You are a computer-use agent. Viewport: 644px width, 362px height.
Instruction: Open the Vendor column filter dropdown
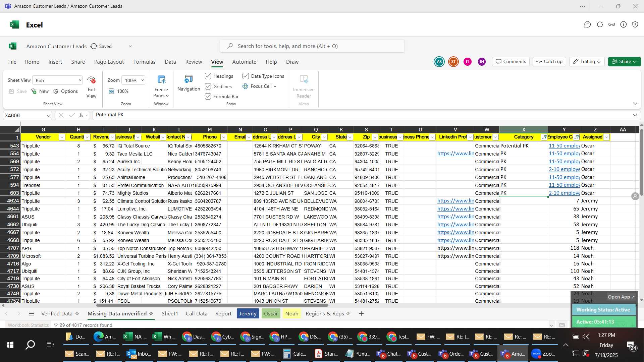62,137
